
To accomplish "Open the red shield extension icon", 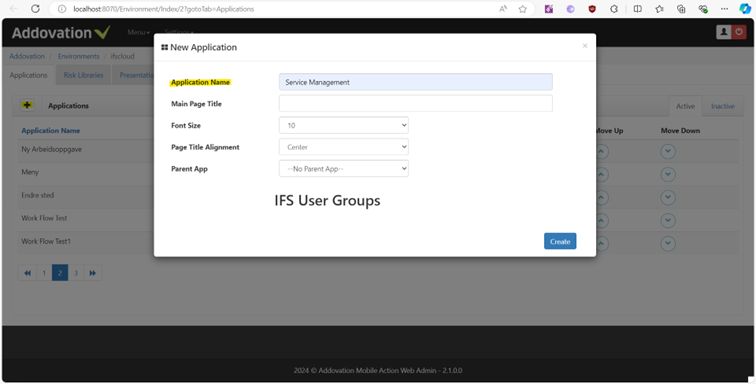I will coord(592,9).
